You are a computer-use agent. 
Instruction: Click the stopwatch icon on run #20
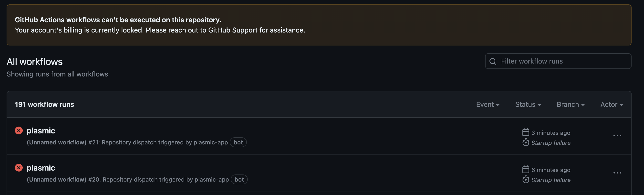tap(526, 179)
